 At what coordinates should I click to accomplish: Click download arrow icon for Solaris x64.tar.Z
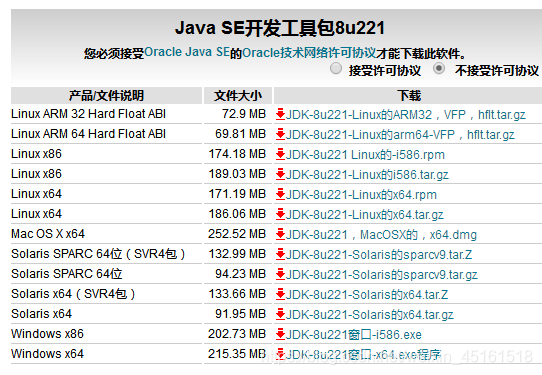(280, 294)
